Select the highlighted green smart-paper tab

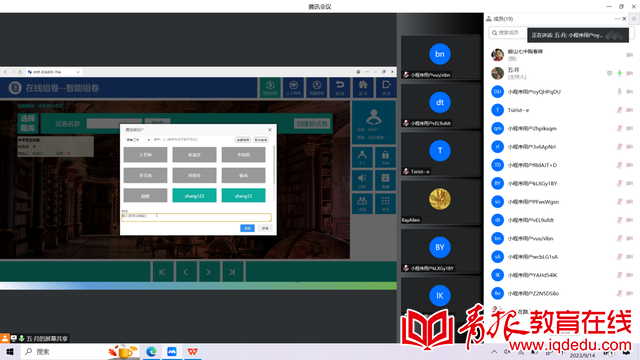pos(270,87)
